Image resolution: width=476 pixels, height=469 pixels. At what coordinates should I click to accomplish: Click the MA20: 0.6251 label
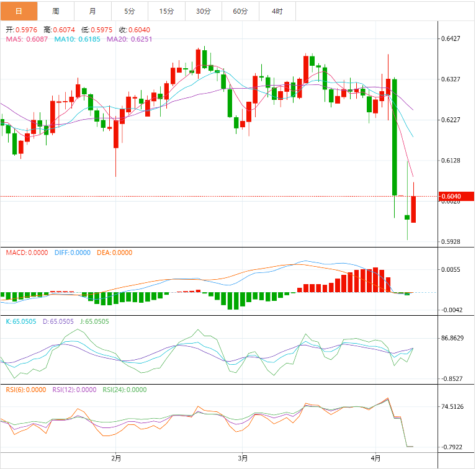tap(129, 39)
